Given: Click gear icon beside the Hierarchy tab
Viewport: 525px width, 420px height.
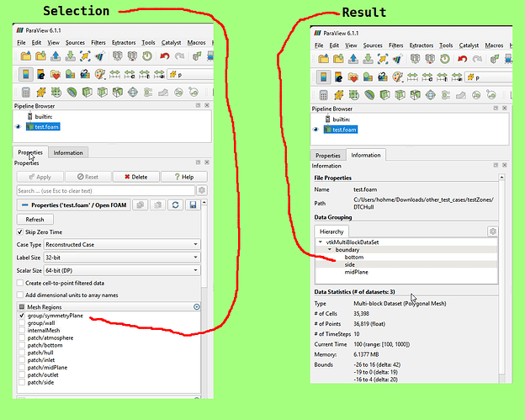Looking at the screenshot, I should (x=492, y=231).
